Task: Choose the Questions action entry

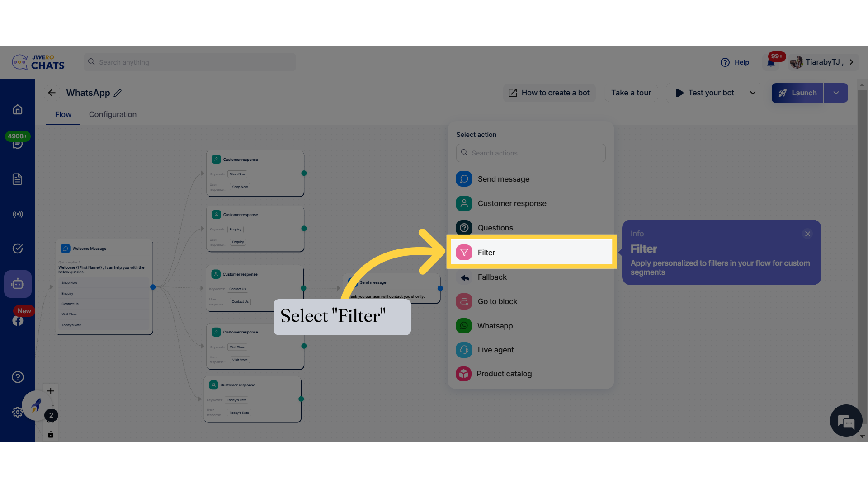Action: [495, 227]
